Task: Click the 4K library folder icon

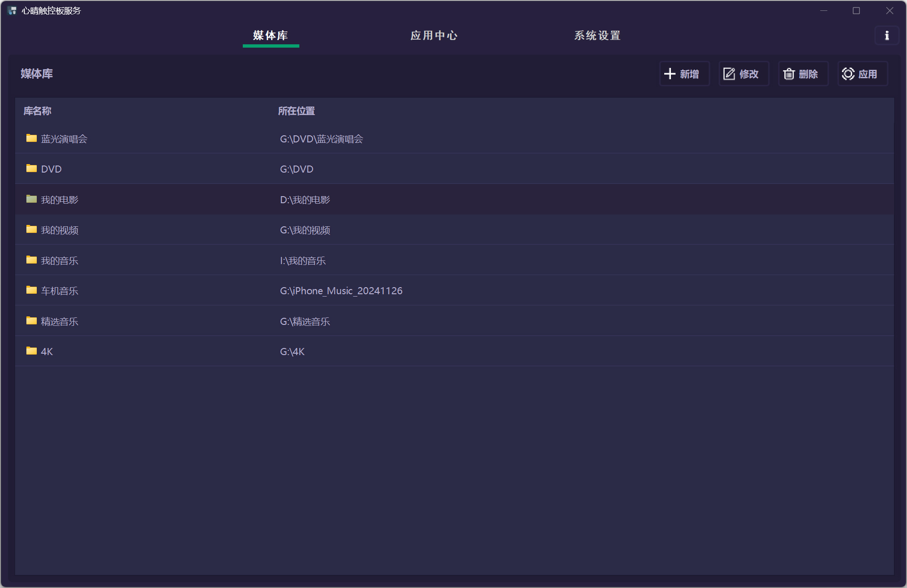Action: point(32,351)
